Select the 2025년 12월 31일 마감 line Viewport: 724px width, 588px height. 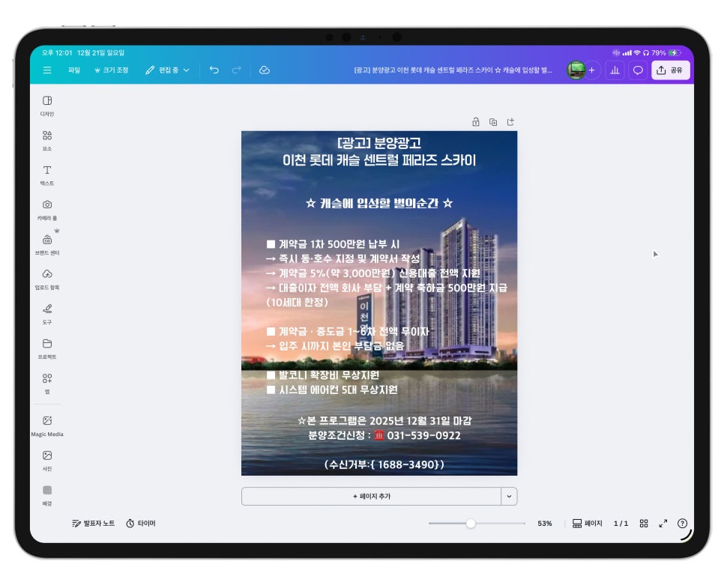[384, 421]
